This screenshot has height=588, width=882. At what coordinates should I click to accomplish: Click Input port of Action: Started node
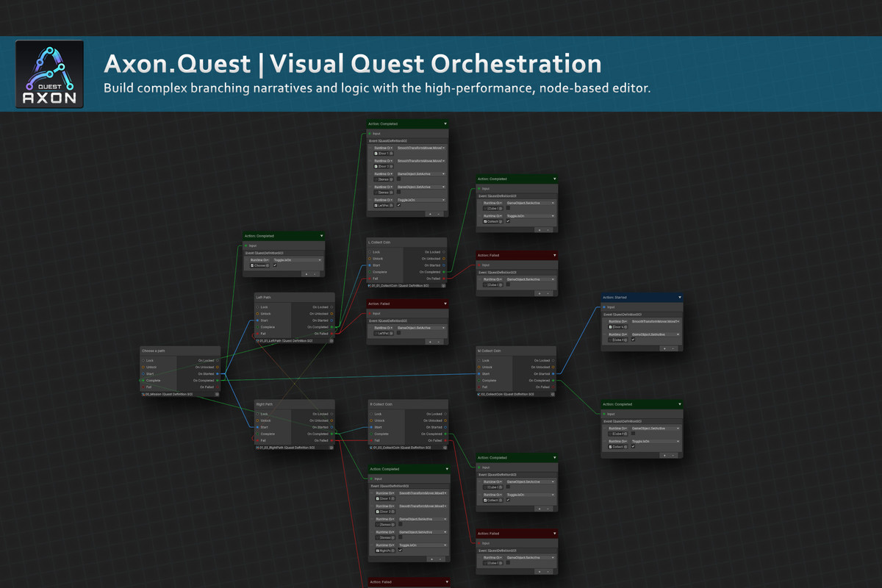(x=604, y=307)
